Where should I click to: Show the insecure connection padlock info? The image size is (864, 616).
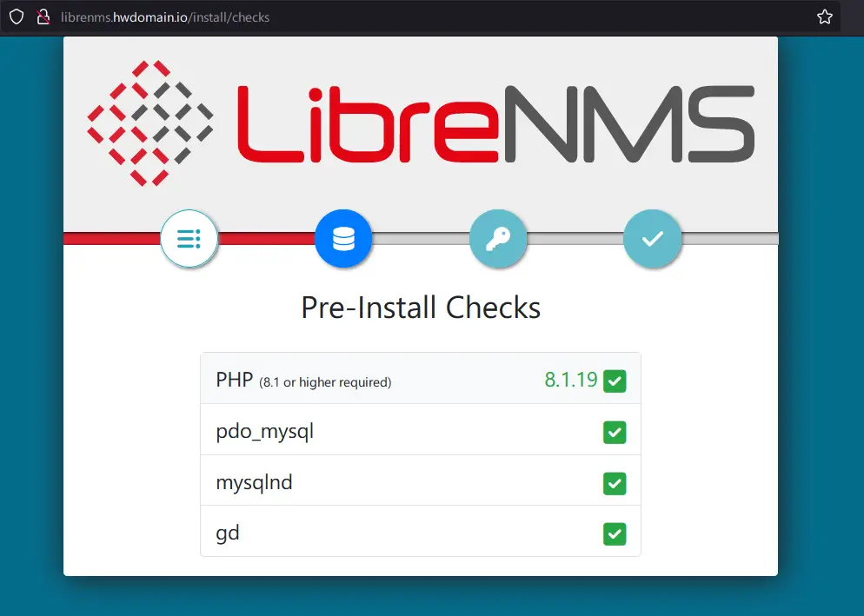click(43, 17)
